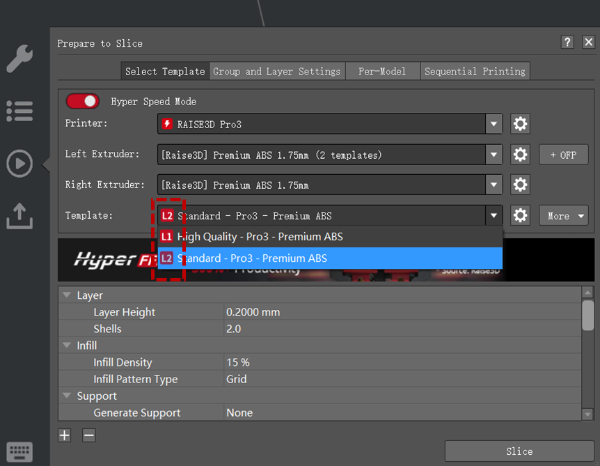Switch to Group and Layer Settings tab
This screenshot has height=466, width=600.
278,71
